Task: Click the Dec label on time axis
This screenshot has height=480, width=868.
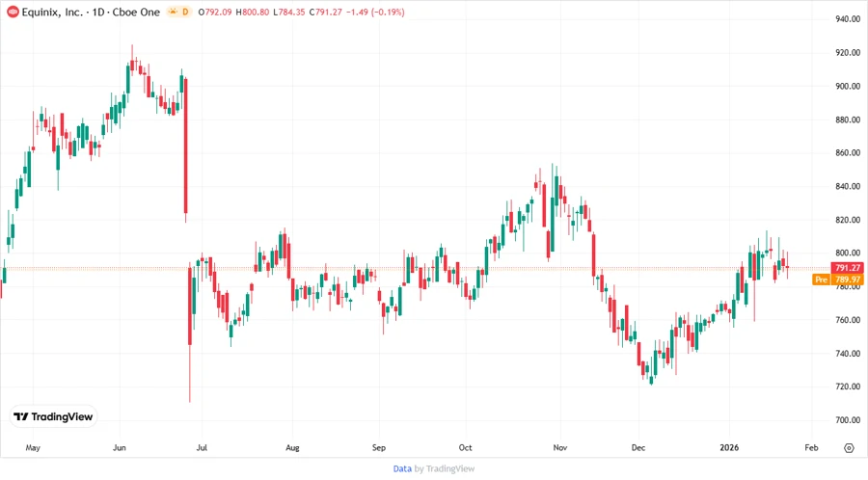Action: (x=638, y=447)
